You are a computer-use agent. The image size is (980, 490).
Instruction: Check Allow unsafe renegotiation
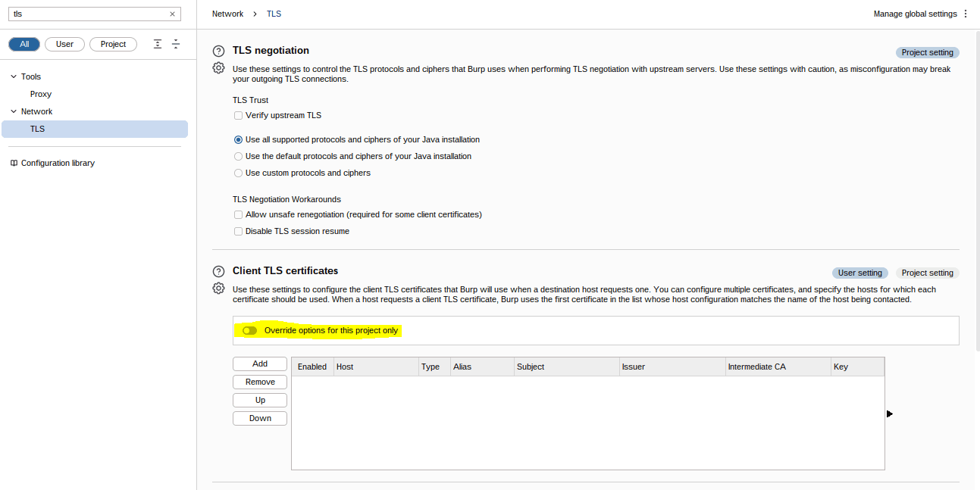pyautogui.click(x=238, y=214)
